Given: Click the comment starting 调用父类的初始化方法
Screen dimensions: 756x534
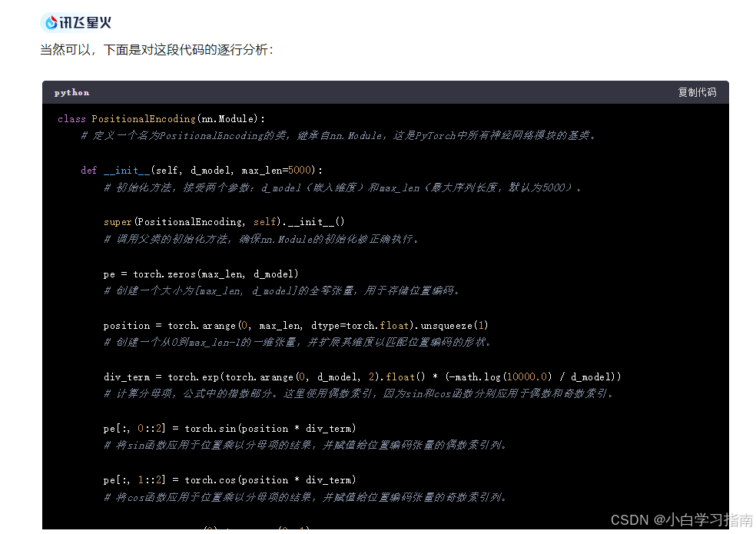Looking at the screenshot, I should point(261,239).
